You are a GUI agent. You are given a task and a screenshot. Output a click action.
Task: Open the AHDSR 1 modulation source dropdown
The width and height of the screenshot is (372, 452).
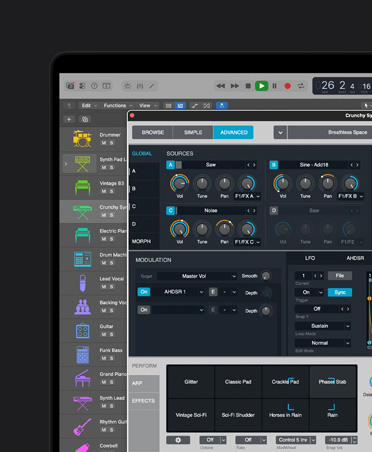(x=179, y=292)
